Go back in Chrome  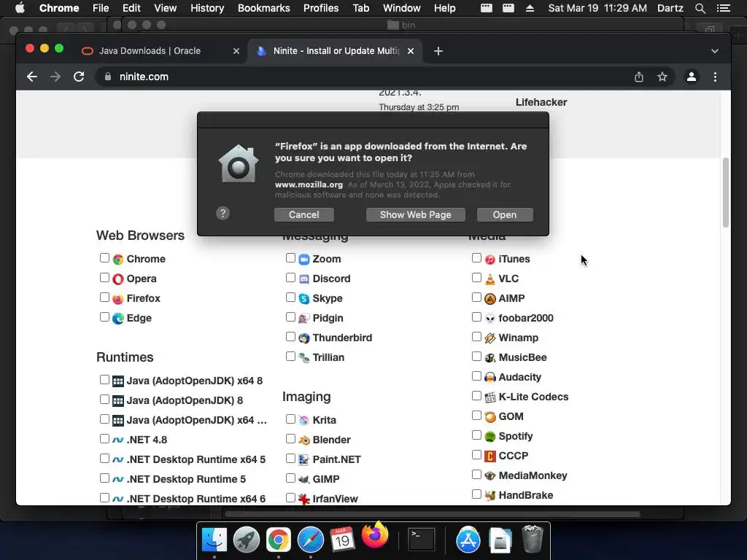point(32,77)
